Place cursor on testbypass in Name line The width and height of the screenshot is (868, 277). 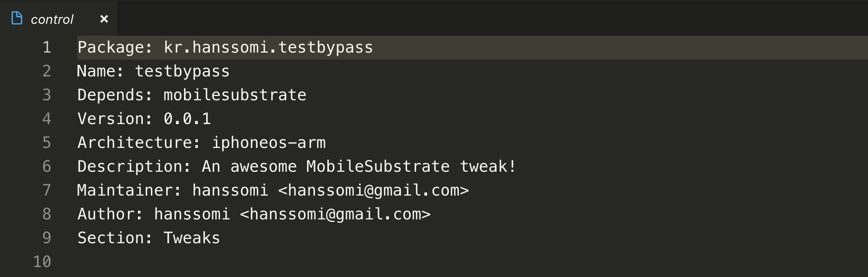[x=183, y=72]
